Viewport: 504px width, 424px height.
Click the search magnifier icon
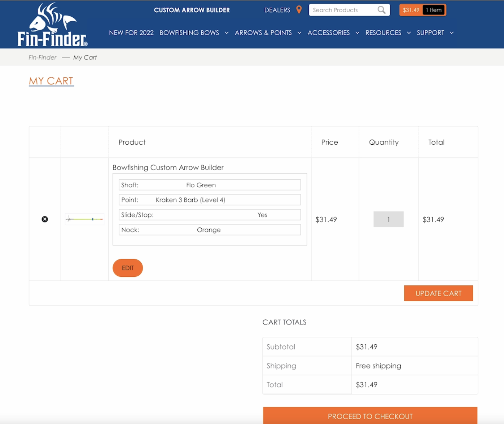coord(381,10)
